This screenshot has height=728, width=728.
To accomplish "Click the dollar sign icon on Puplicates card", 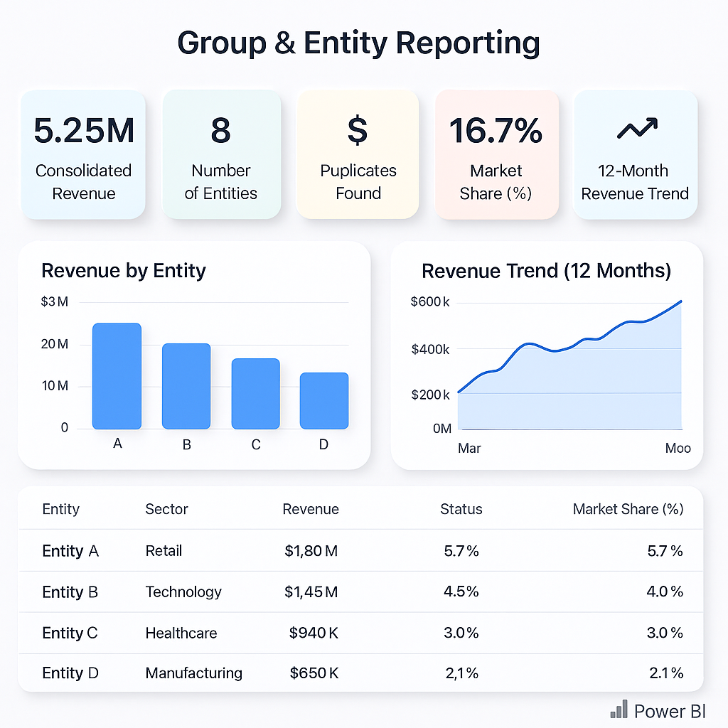I will tap(358, 130).
